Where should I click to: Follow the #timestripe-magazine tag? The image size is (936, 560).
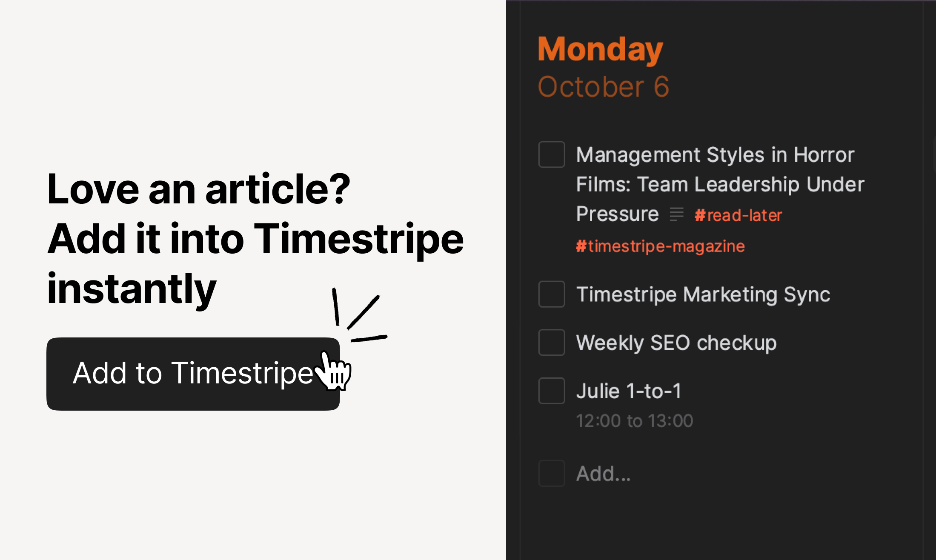pos(660,246)
